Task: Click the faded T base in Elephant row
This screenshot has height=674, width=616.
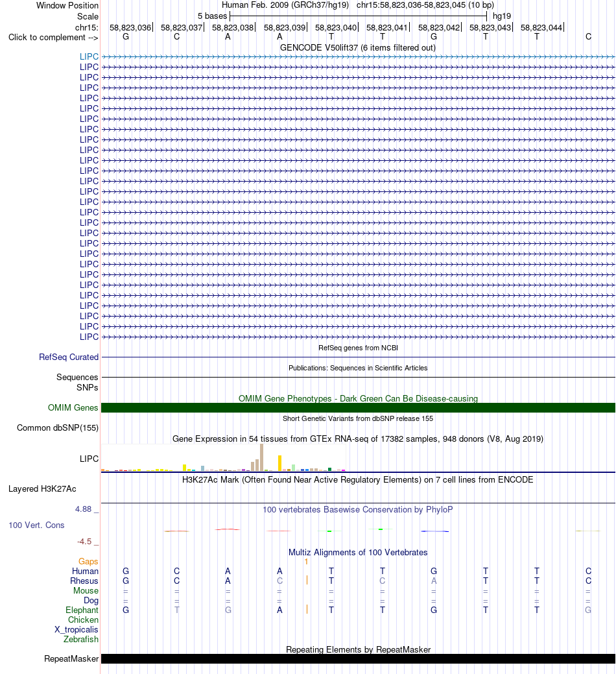Action: [176, 610]
